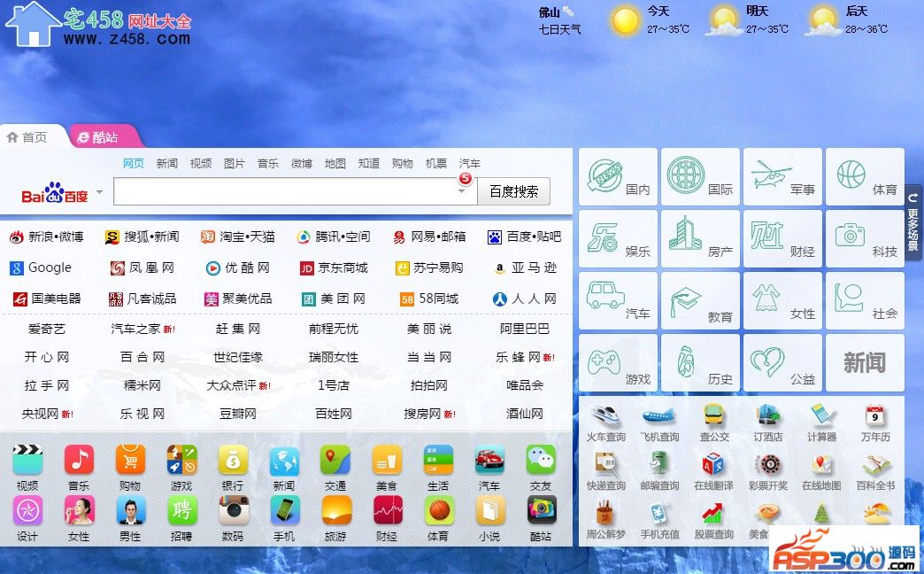Viewport: 924px width, 574px height.
Task: Switch to the 酷站 tab
Action: [x=104, y=137]
